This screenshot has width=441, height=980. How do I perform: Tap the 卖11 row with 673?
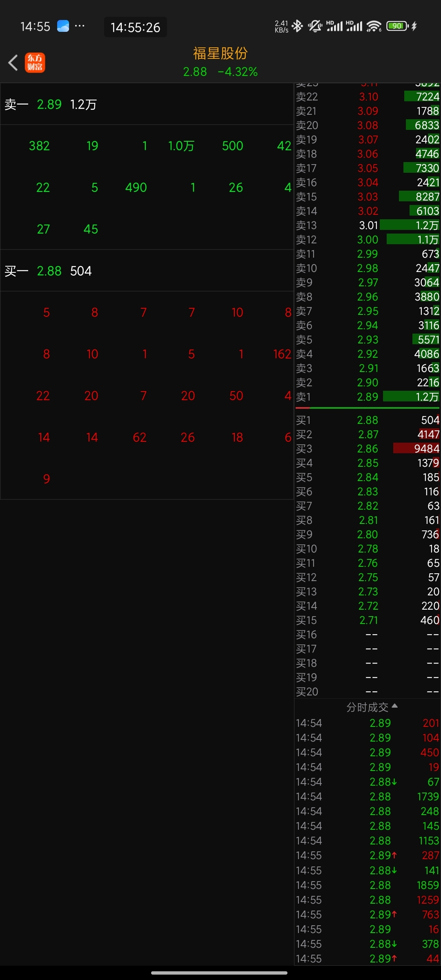point(367,254)
